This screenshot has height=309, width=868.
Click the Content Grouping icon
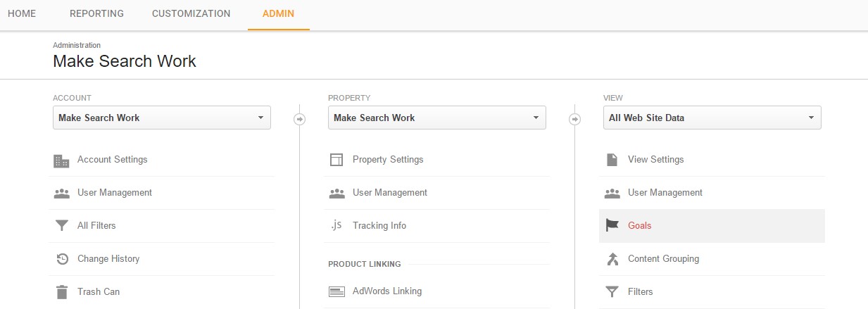(612, 259)
